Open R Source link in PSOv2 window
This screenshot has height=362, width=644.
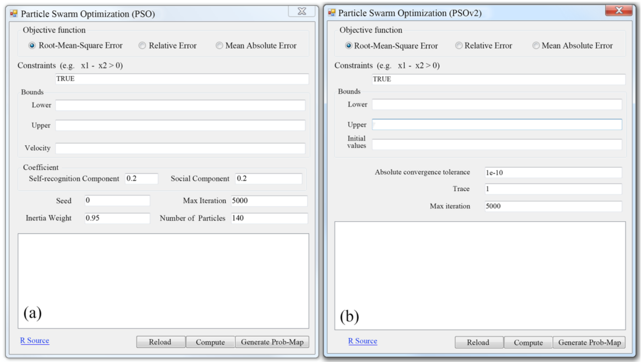tap(363, 341)
